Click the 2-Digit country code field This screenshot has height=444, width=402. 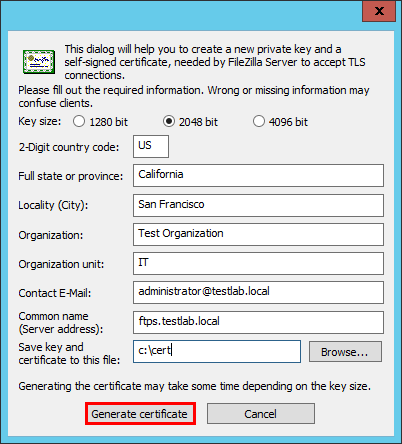[x=151, y=146]
